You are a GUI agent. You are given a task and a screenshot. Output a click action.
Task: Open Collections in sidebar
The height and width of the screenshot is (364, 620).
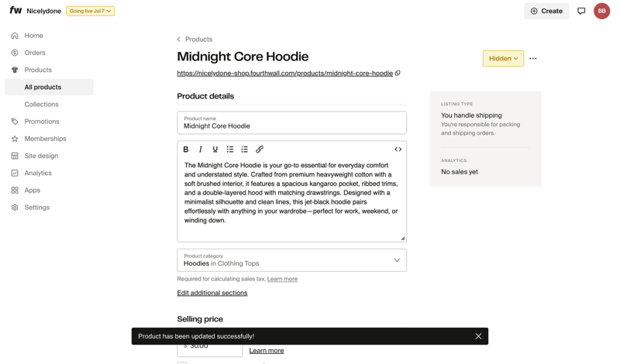[x=41, y=105]
